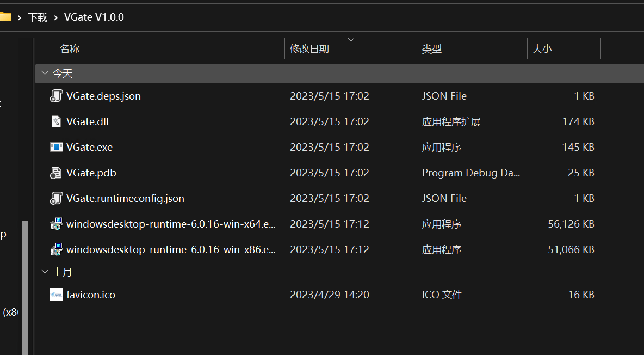Click the VGate.dll file icon
Viewport: 644px width, 355px height.
(x=56, y=121)
